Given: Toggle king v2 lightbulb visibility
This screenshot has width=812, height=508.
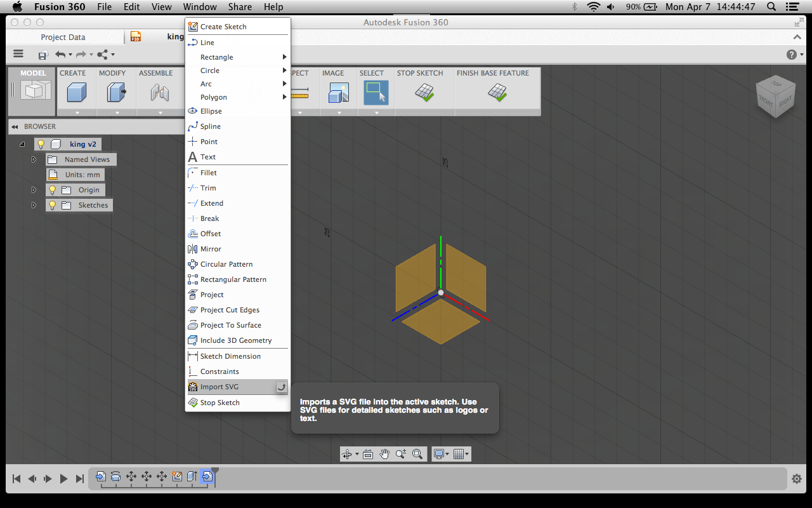Looking at the screenshot, I should (41, 144).
